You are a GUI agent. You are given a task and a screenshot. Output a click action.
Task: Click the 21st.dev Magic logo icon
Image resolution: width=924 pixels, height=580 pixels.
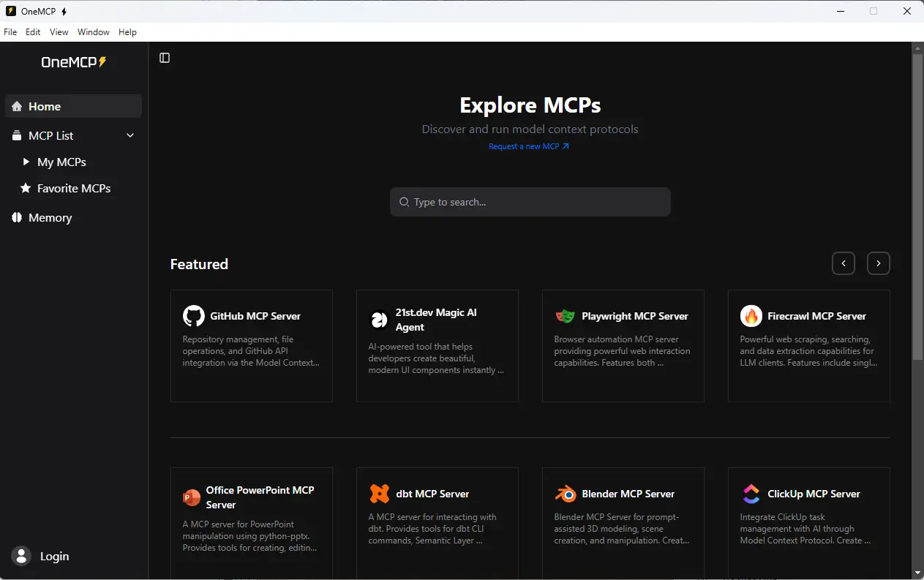(379, 320)
